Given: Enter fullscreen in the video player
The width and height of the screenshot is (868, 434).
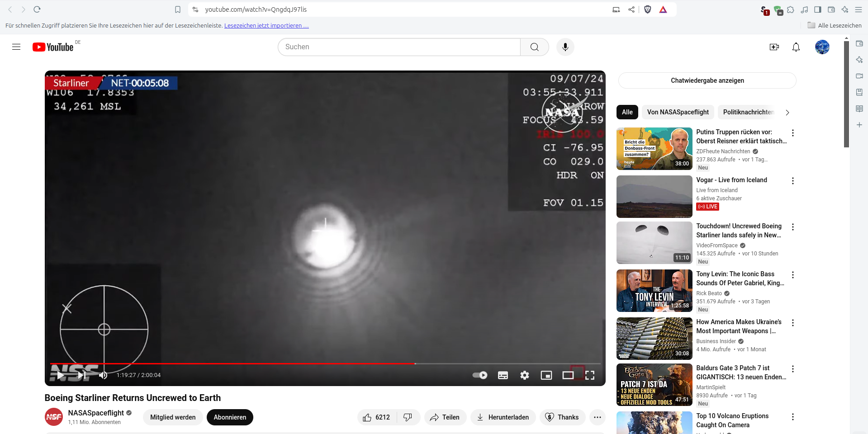Looking at the screenshot, I should (x=590, y=375).
